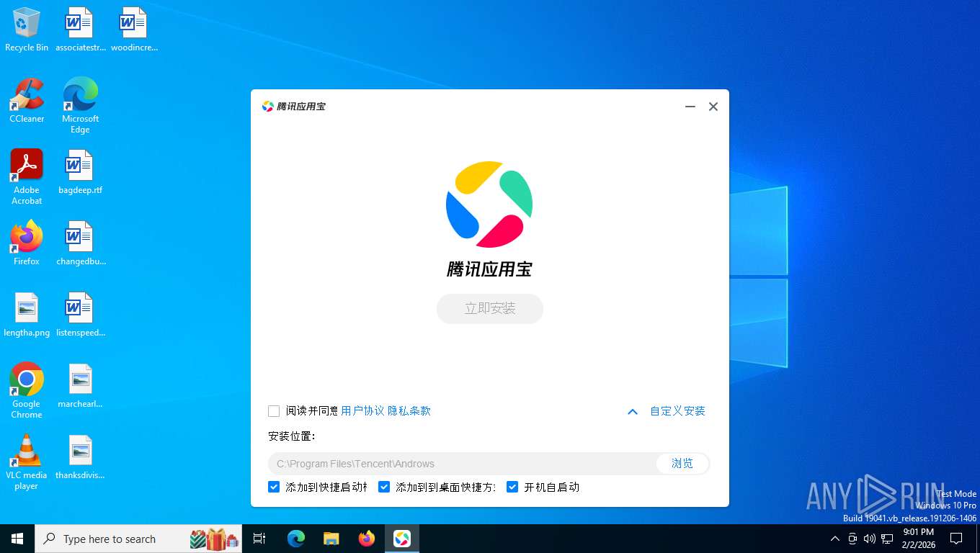Open the Action Center notifications icon

956,539
